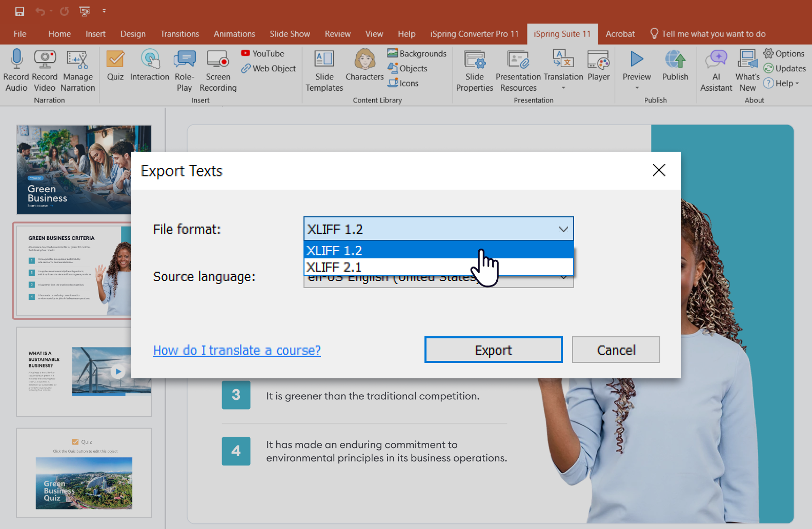Switch to the Review tab
This screenshot has width=812, height=529.
click(x=337, y=34)
